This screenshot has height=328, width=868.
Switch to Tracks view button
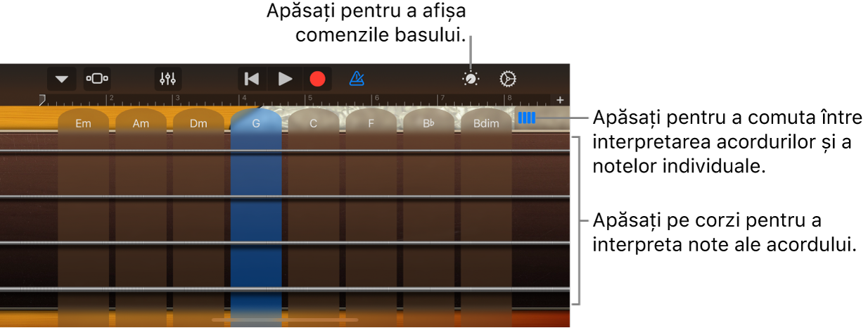pos(97,79)
